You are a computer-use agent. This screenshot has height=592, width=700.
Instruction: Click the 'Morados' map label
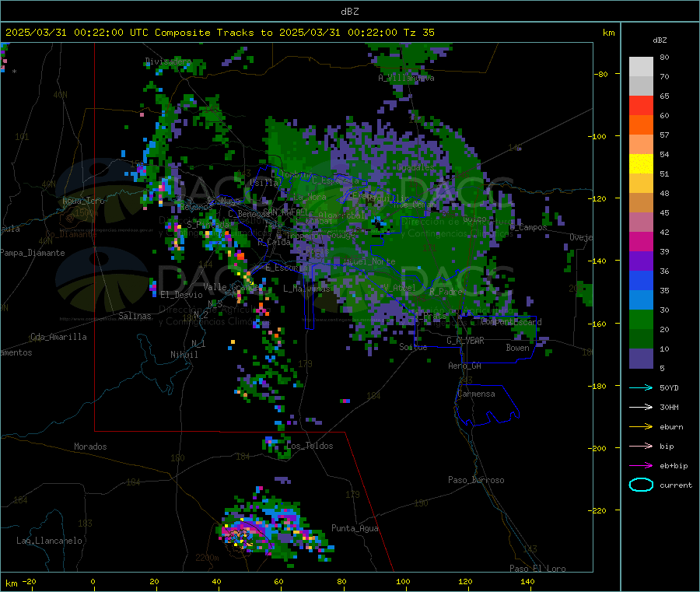coord(90,447)
